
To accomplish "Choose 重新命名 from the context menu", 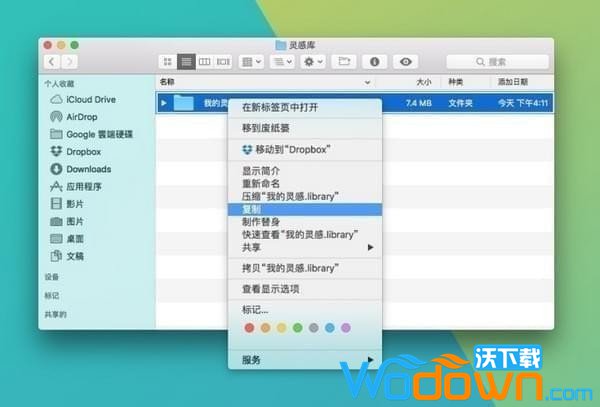I will (x=305, y=184).
